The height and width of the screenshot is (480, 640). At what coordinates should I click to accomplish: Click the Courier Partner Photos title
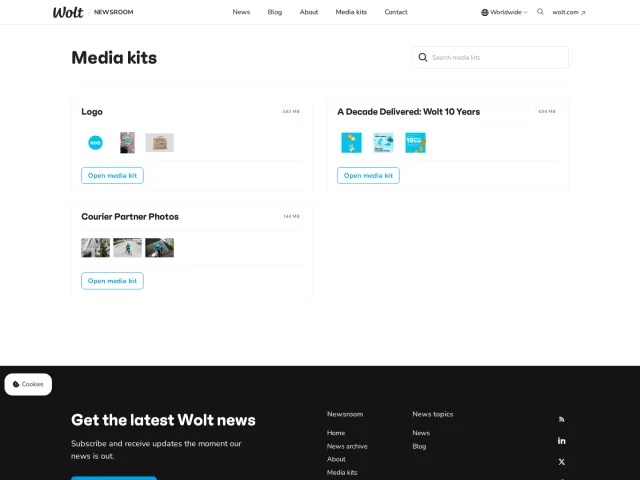[x=130, y=217]
